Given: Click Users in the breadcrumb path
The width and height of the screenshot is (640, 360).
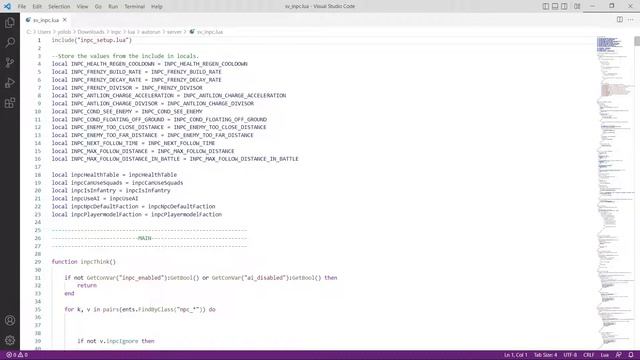Looking at the screenshot, I should pyautogui.click(x=44, y=32).
